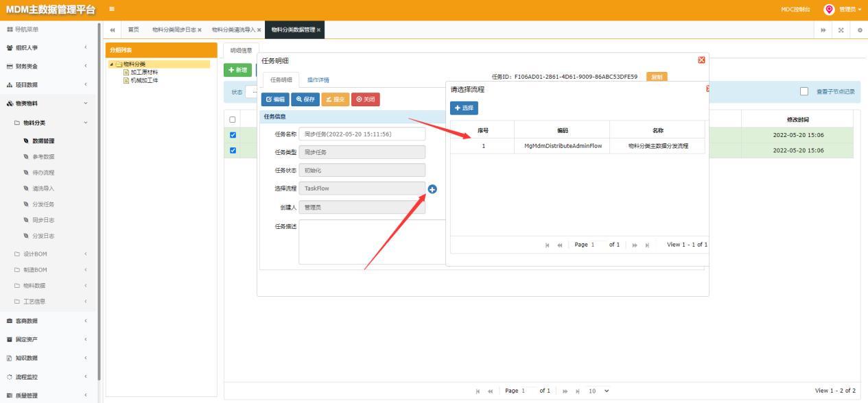Click the tab bar scroll-right double arrow
The width and height of the screenshot is (868, 403).
[x=823, y=30]
